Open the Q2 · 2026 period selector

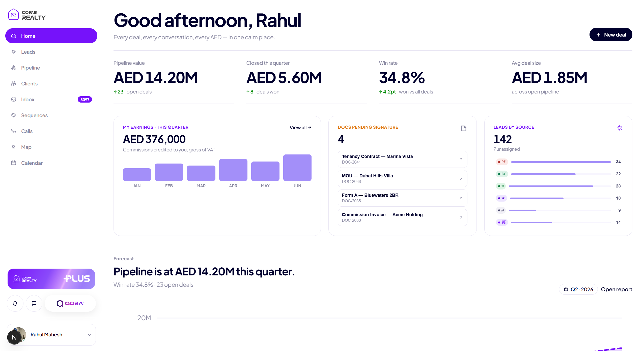point(578,290)
